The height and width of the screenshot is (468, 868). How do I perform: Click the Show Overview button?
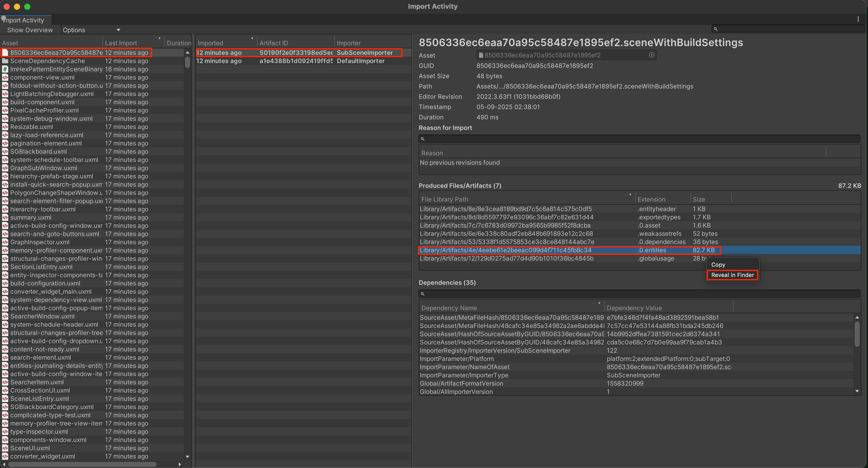[x=30, y=30]
